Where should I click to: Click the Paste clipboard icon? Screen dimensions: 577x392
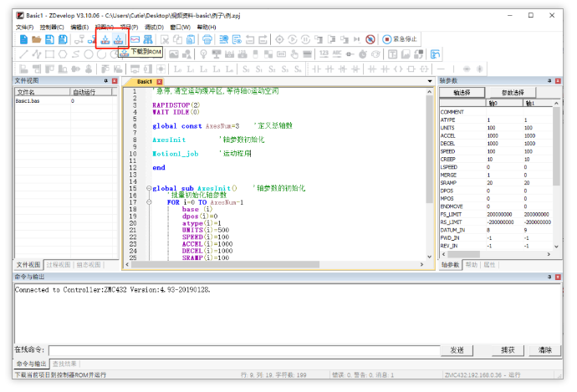(191, 39)
